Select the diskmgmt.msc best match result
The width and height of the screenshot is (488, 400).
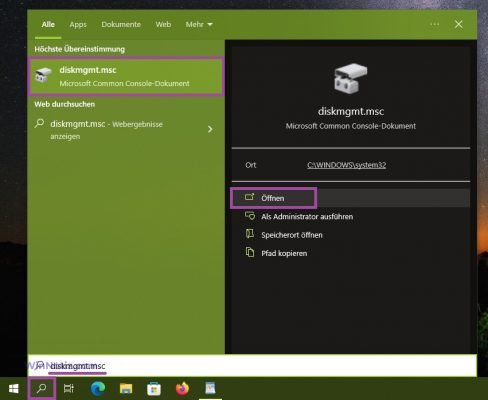pyautogui.click(x=126, y=76)
